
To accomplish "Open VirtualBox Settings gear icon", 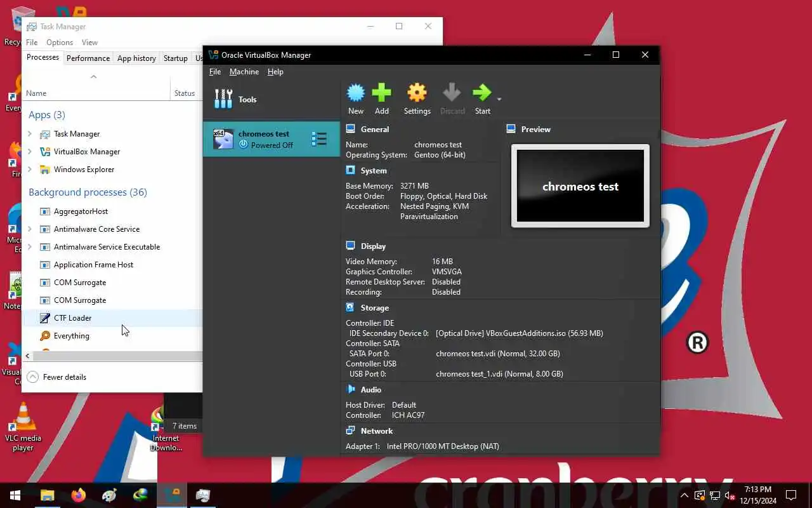I will (x=417, y=93).
